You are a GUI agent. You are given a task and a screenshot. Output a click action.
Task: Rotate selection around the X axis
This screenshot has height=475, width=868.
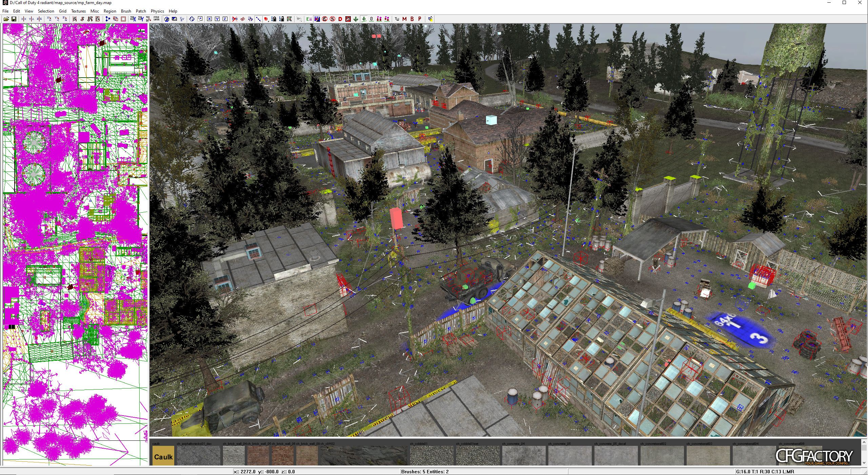point(49,19)
